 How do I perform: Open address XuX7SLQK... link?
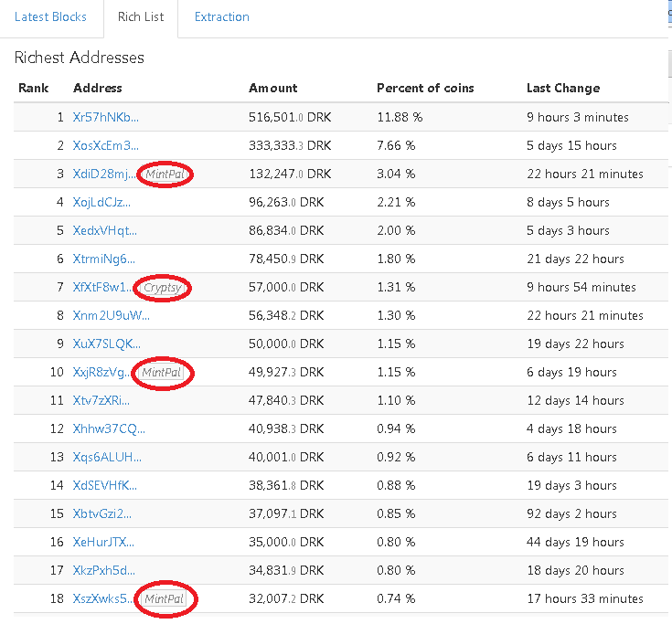tap(106, 344)
